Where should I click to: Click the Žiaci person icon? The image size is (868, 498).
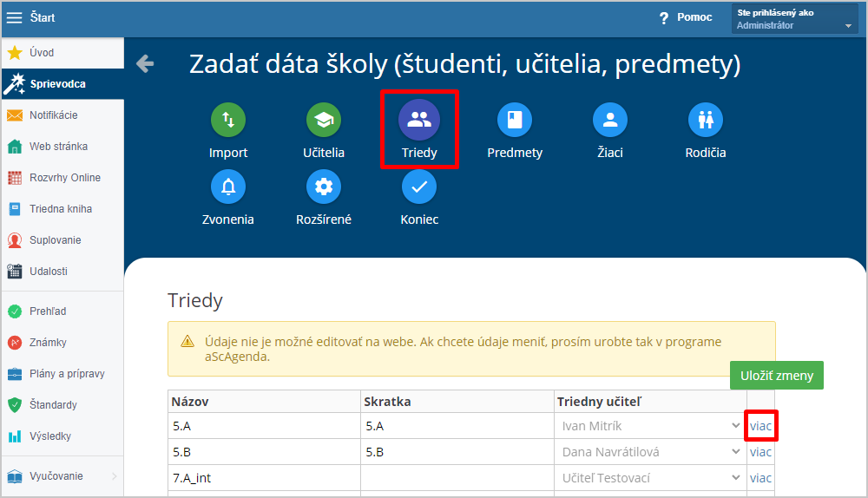tap(610, 121)
